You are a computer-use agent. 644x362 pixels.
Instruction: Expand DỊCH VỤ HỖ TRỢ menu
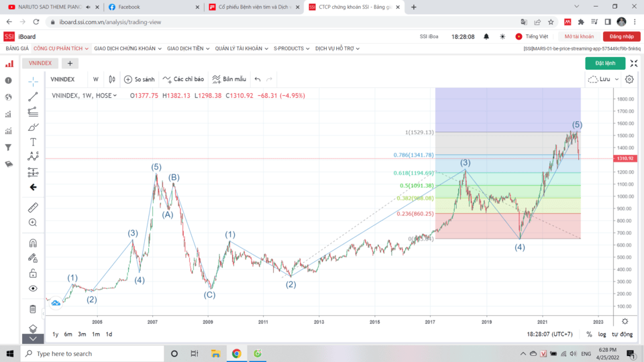[x=337, y=48]
